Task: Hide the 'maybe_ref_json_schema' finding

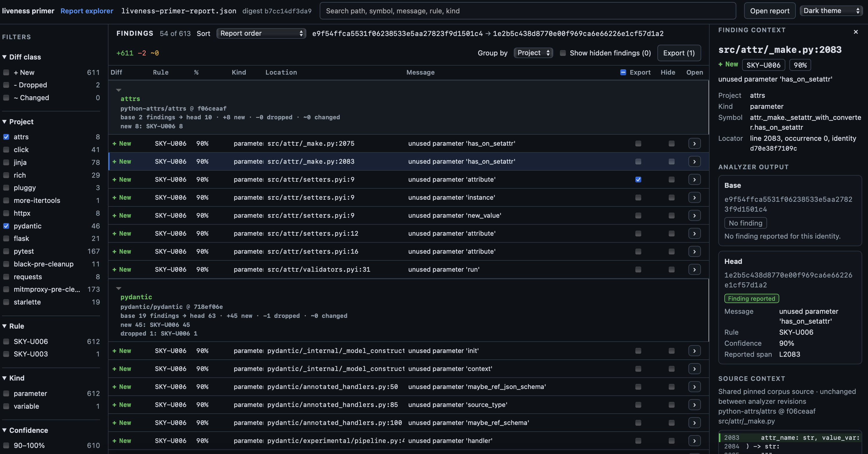Action: point(671,387)
